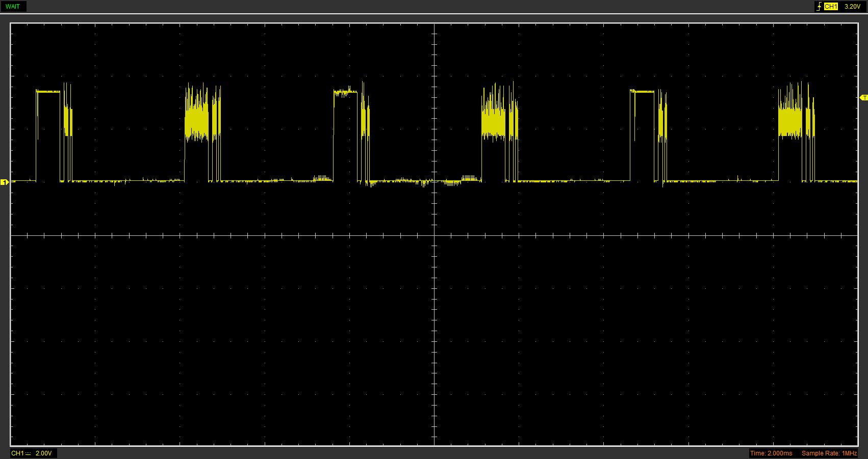The image size is (868, 459).
Task: Click the rising edge trigger slope icon
Action: [819, 7]
